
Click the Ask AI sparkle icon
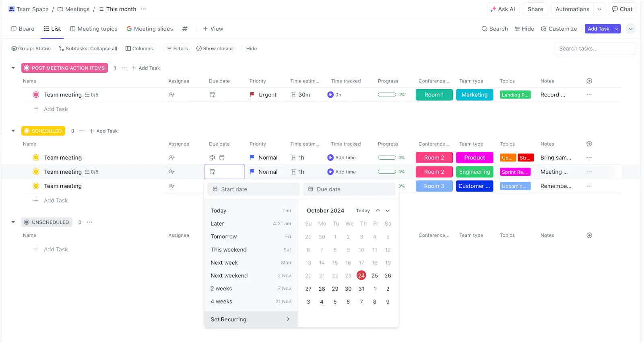tap(493, 9)
